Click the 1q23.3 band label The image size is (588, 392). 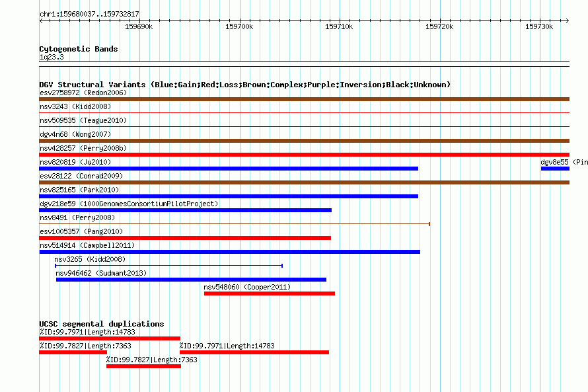(52, 57)
